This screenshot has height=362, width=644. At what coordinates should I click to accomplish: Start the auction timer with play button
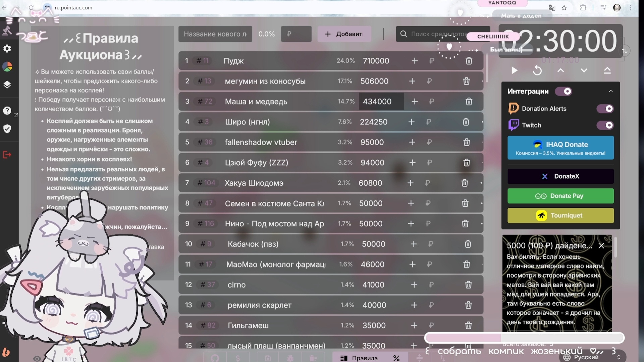514,70
